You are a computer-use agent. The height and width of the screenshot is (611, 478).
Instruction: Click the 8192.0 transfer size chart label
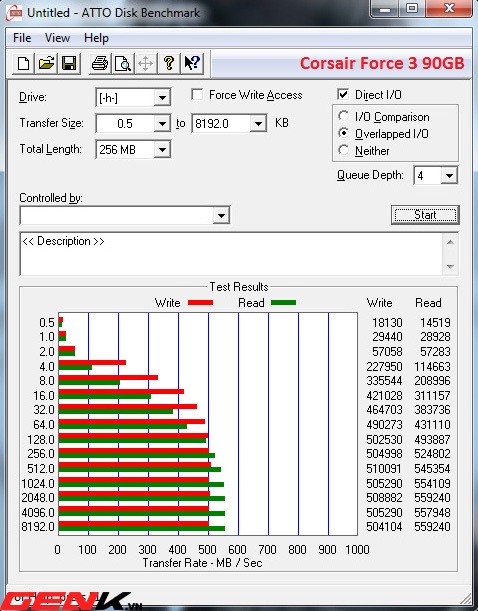(38, 527)
